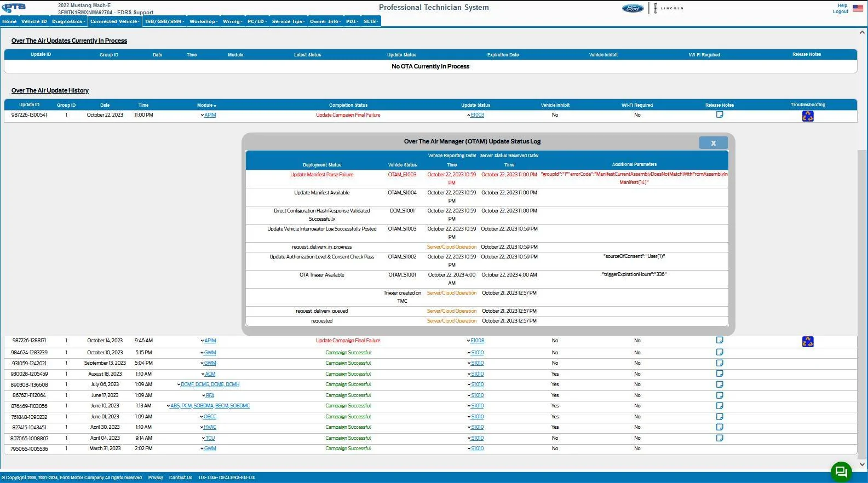Click the Help link
868x483 pixels.
[x=842, y=5]
